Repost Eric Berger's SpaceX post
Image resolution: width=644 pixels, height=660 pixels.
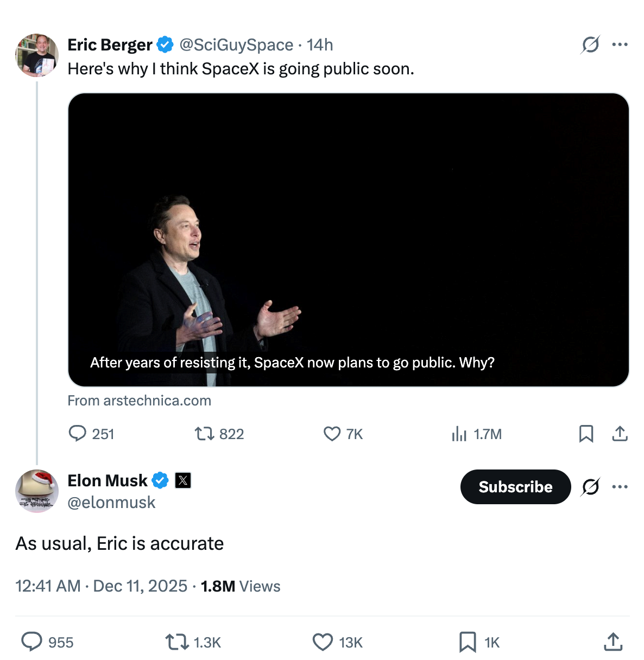[204, 434]
